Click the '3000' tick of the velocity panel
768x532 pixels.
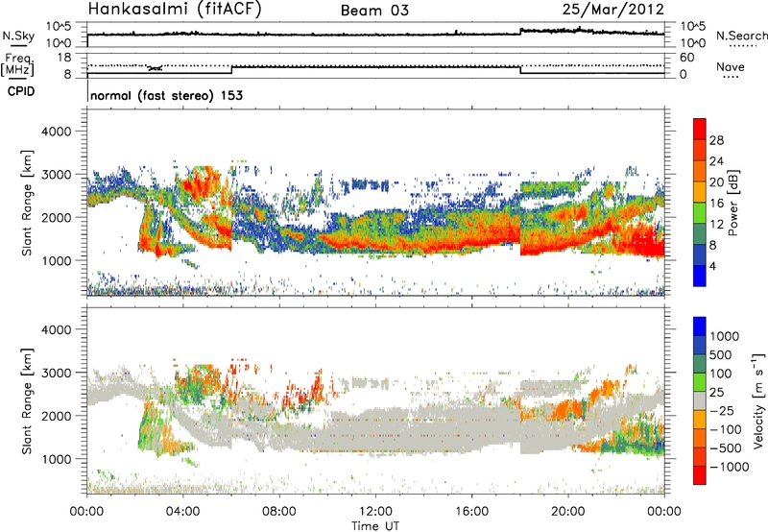pos(56,373)
